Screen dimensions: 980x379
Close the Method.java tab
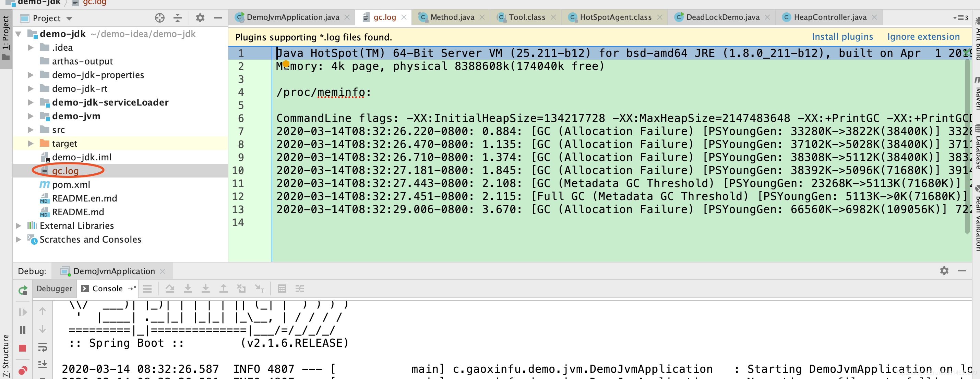[x=482, y=17]
